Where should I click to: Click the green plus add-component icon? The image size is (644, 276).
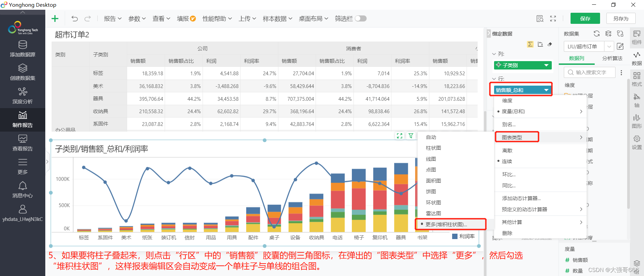55,18
